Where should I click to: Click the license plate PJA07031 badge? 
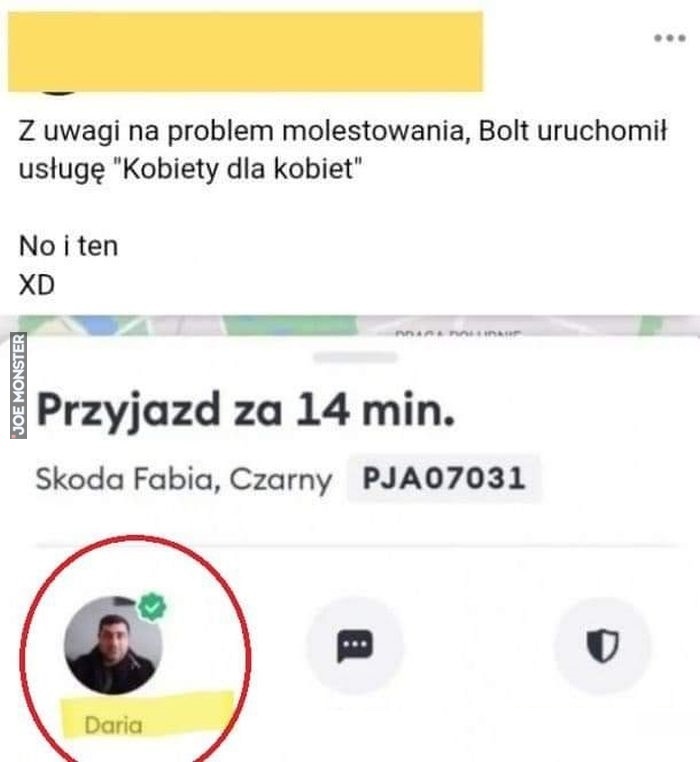coord(443,478)
